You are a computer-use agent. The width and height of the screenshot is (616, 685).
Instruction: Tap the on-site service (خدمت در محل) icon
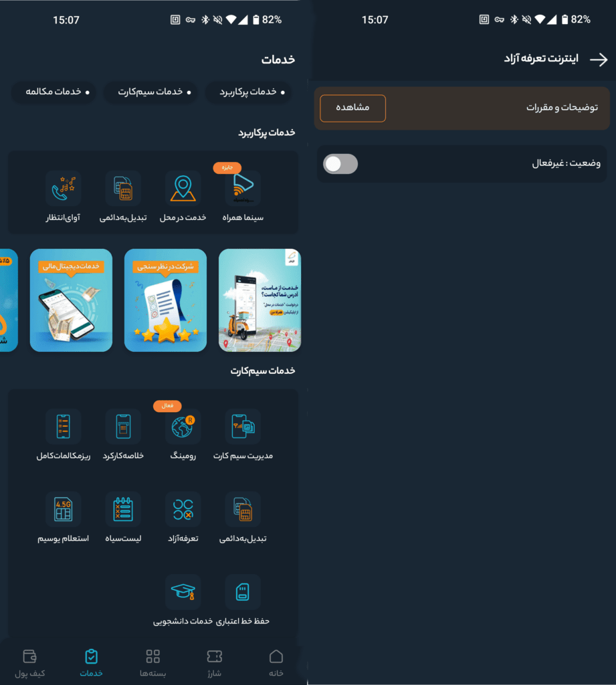coord(183,189)
